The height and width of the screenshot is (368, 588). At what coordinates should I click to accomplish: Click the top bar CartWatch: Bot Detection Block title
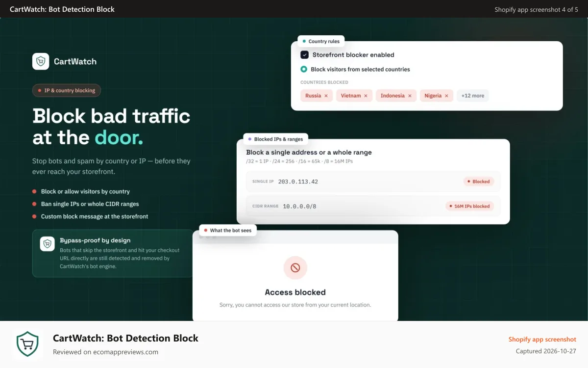[62, 9]
